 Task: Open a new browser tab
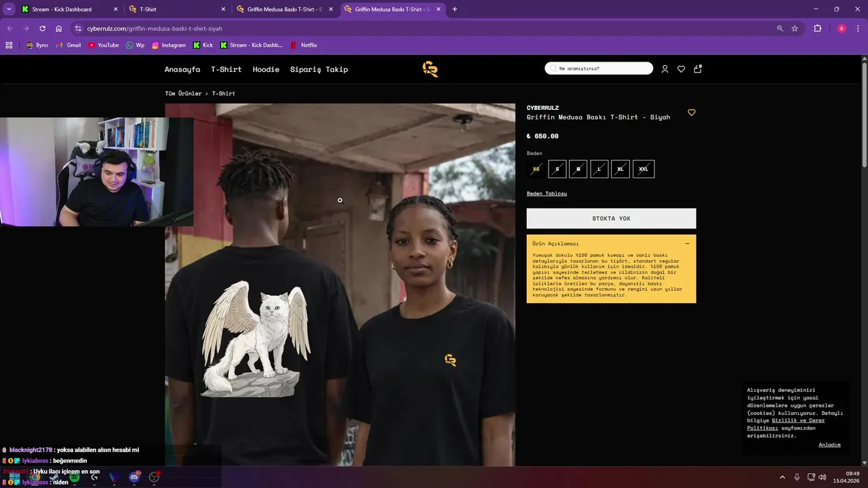click(454, 9)
